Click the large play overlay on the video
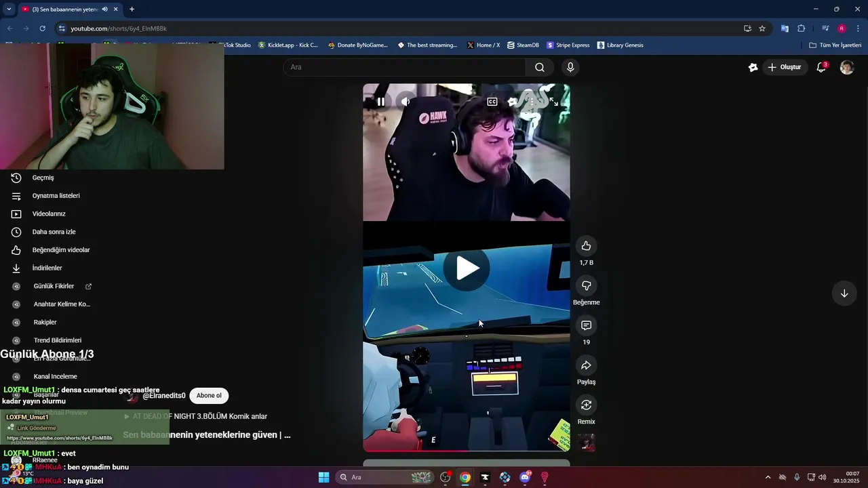868x488 pixels. click(467, 268)
